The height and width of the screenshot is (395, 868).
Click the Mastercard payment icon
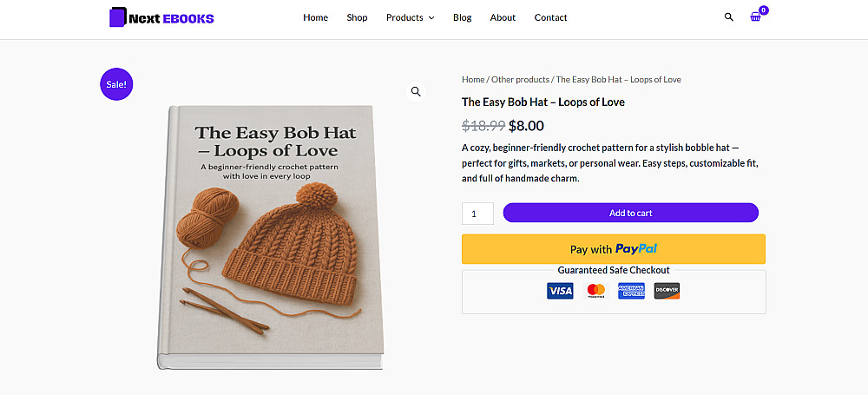point(595,291)
